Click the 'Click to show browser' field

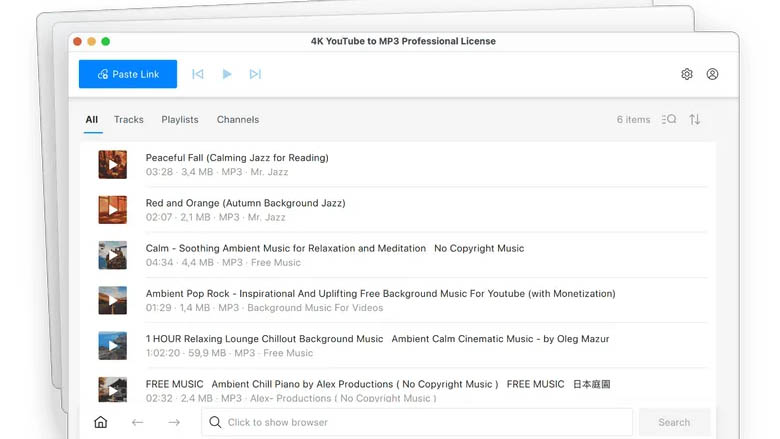click(417, 422)
